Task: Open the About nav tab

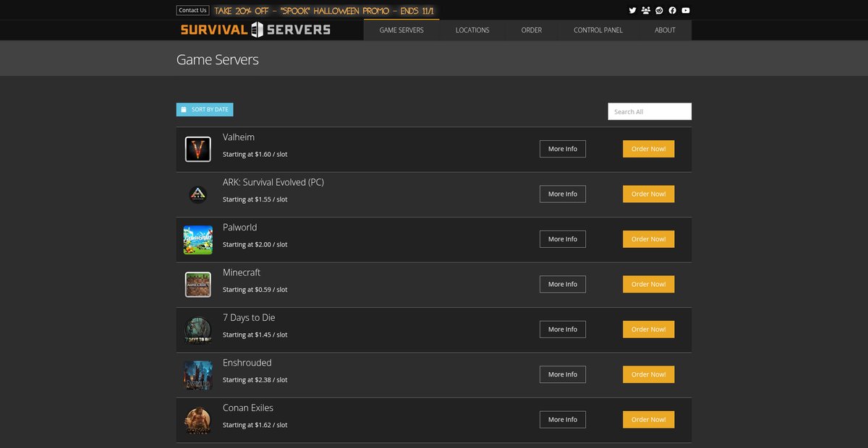Action: click(665, 30)
